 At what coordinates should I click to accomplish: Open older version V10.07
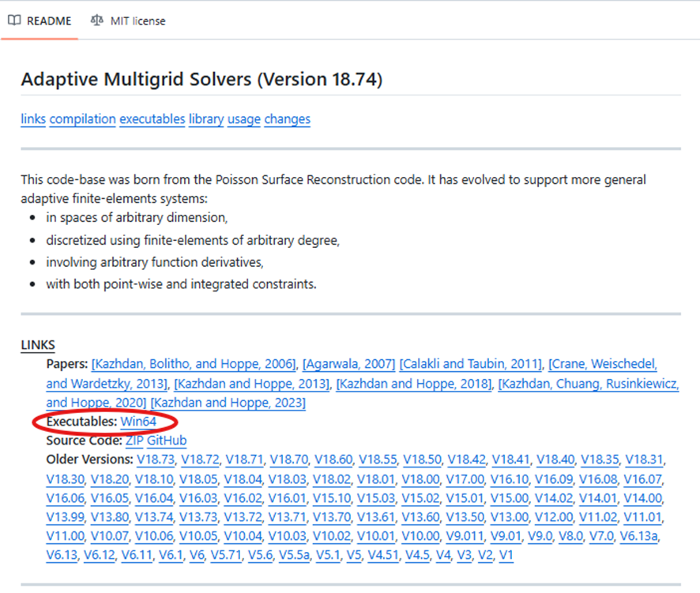[x=110, y=536]
